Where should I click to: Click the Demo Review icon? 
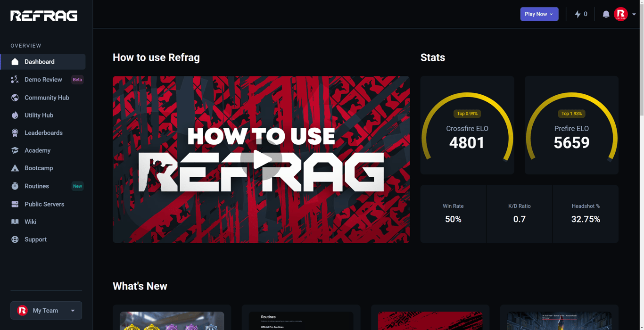[15, 80]
